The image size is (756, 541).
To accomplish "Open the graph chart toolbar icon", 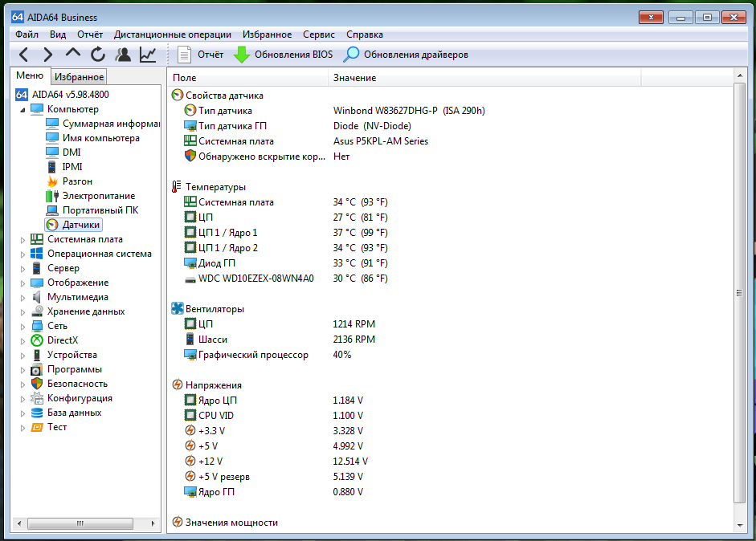I will pos(148,55).
